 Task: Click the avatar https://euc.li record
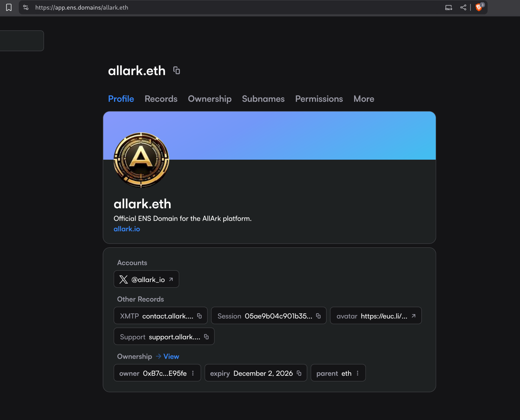click(376, 316)
